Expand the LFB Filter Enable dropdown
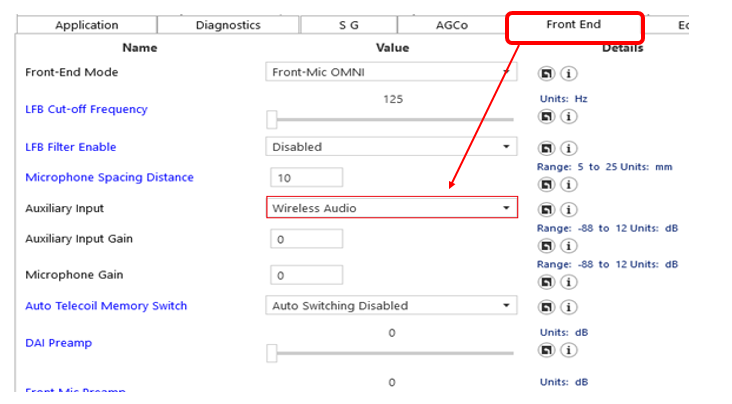The image size is (732, 404). [392, 147]
